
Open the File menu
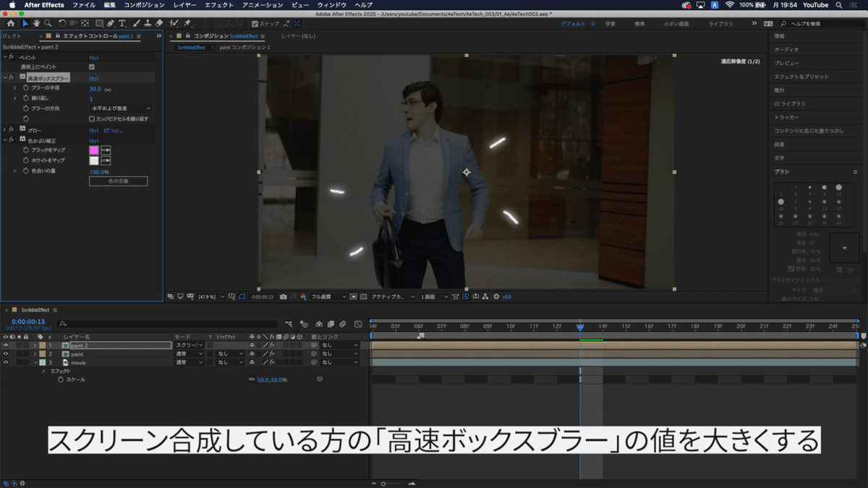84,5
